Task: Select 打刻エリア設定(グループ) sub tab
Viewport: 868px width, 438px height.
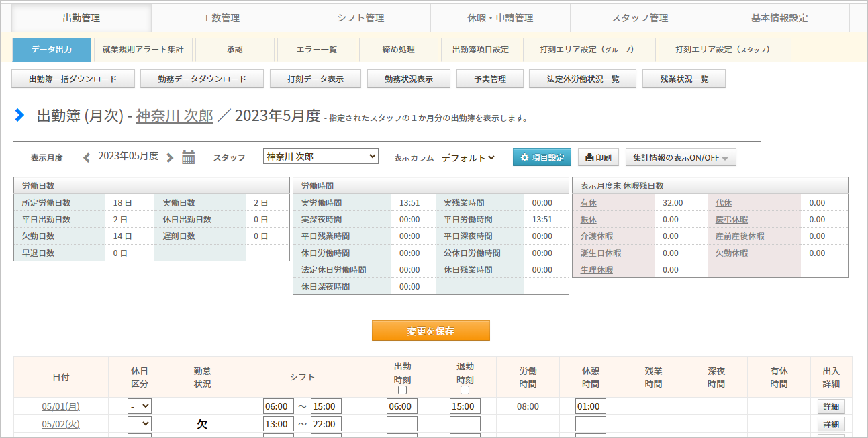Action: [588, 50]
